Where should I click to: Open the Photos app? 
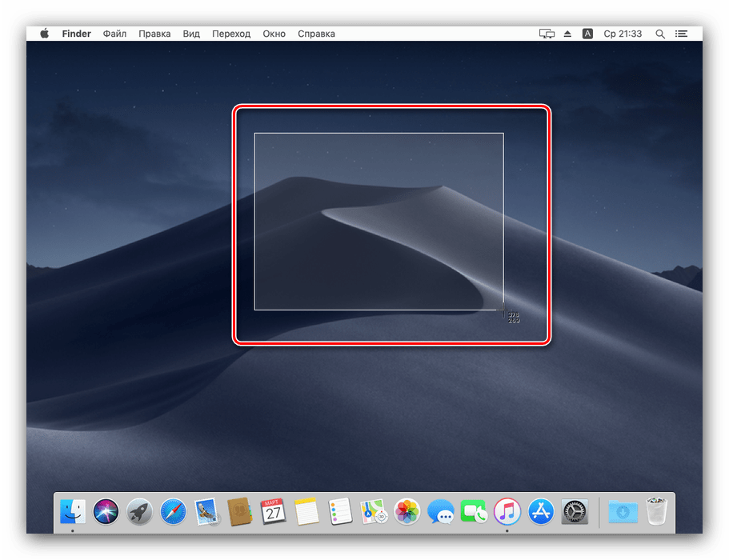[407, 512]
